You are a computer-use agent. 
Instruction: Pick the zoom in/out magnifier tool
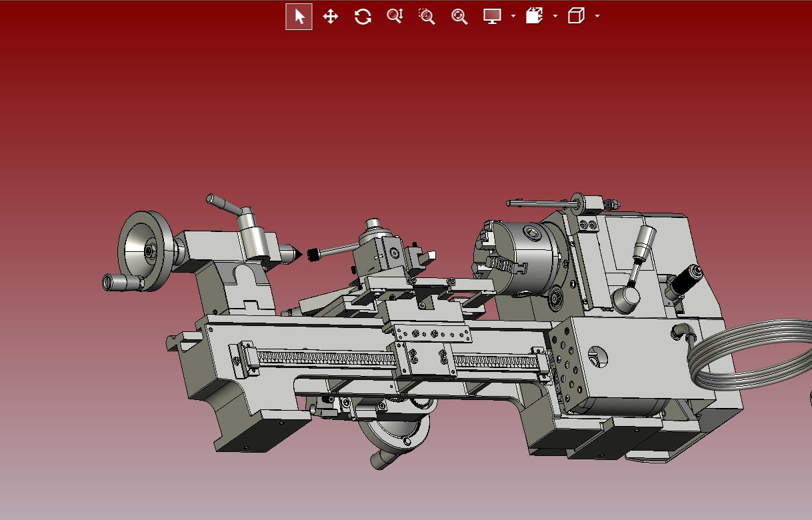pos(395,16)
